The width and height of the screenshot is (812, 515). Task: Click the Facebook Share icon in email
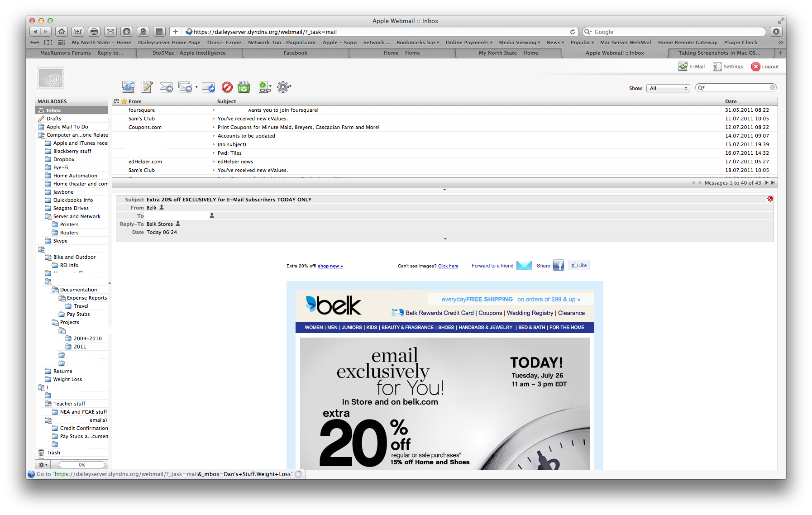558,265
